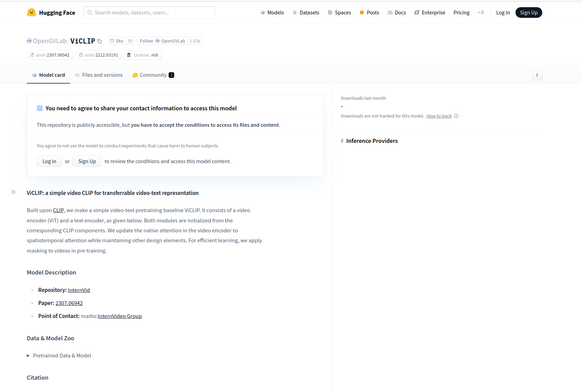This screenshot has height=392, width=582.
Task: Open the Datasets navigation item
Action: point(306,13)
